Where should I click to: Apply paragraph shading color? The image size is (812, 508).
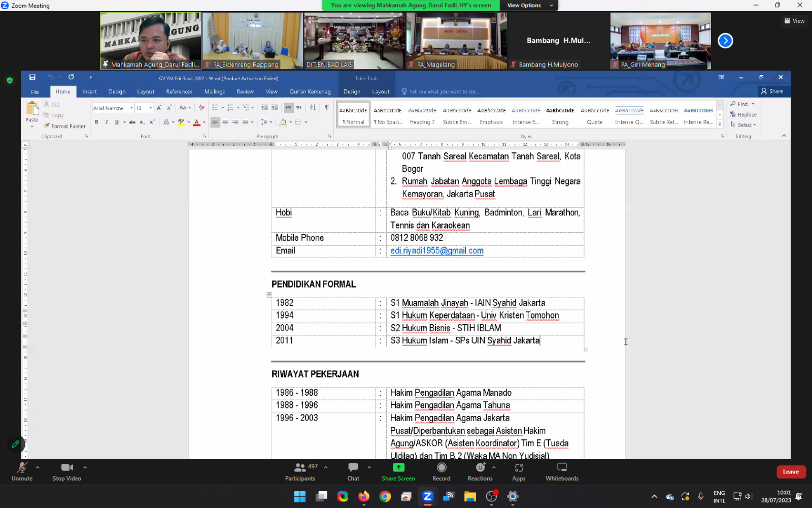283,122
